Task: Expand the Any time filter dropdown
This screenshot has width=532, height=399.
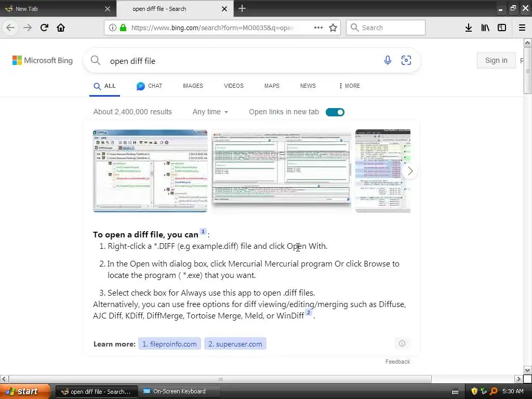Action: [x=210, y=112]
